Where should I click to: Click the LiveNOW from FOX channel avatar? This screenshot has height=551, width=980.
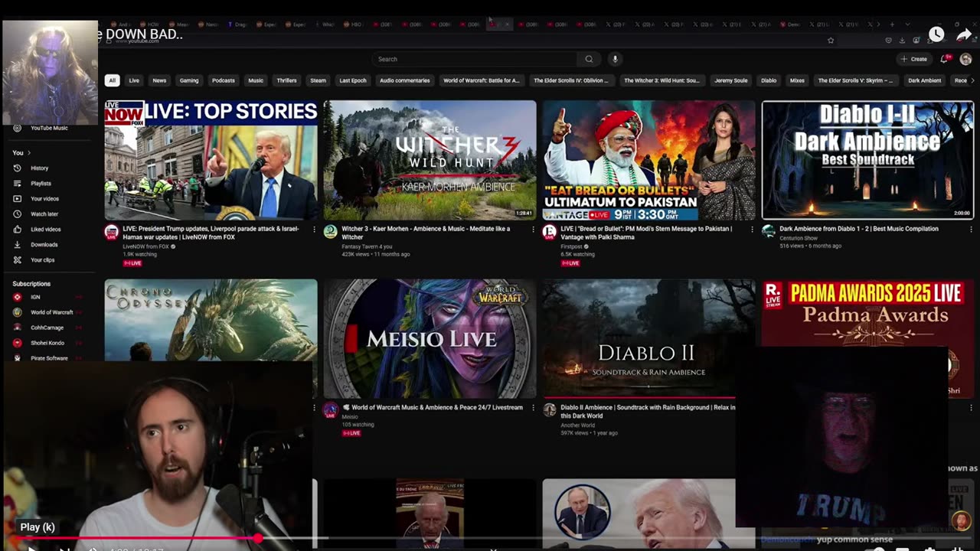pos(112,232)
